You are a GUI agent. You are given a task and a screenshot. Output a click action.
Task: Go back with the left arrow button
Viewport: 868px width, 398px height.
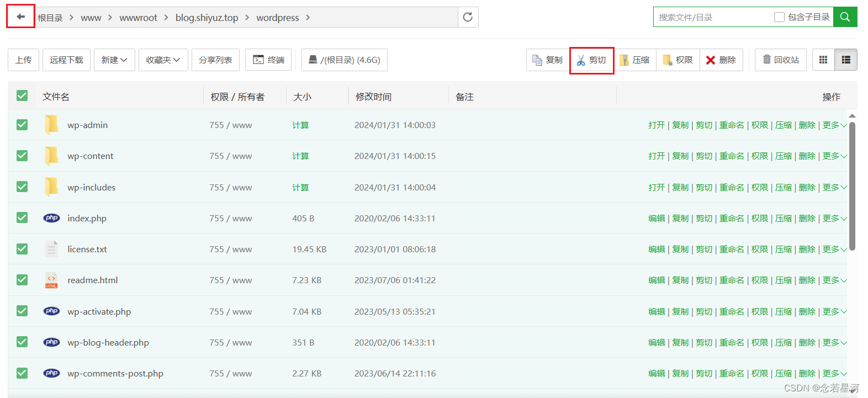(21, 17)
